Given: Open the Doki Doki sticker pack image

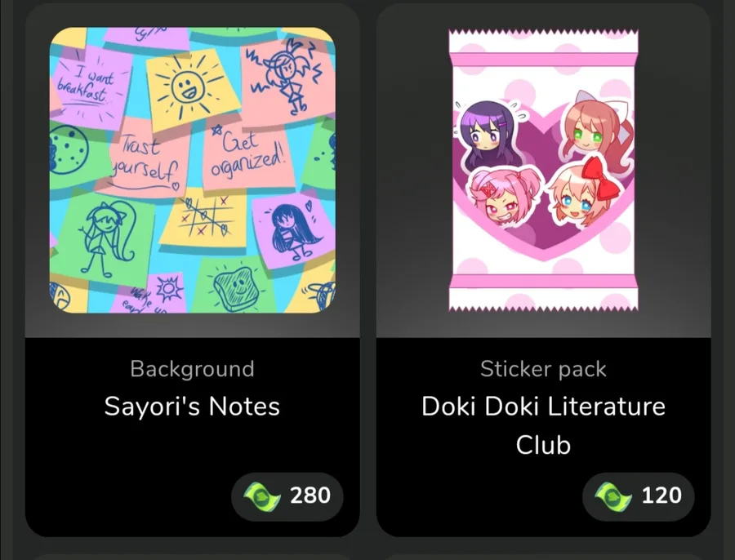Looking at the screenshot, I should [x=543, y=170].
